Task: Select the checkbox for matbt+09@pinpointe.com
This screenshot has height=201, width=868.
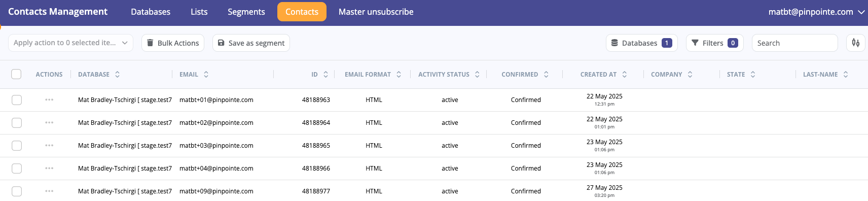Action: [17, 191]
